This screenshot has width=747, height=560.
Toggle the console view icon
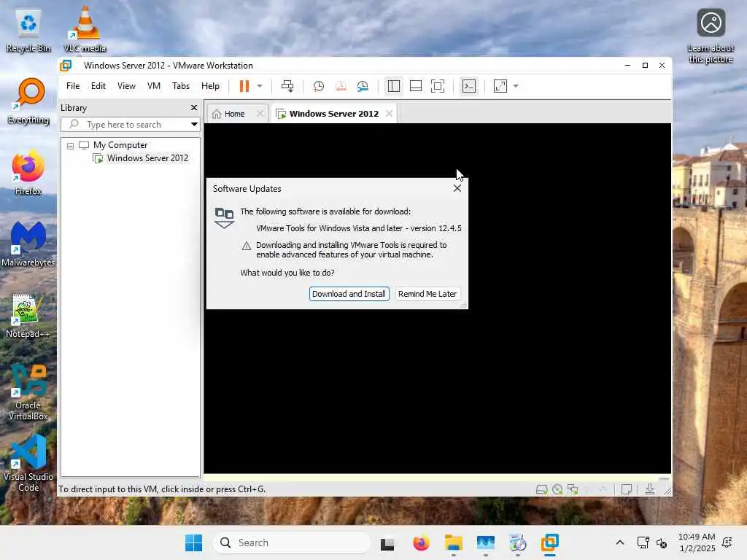point(469,86)
